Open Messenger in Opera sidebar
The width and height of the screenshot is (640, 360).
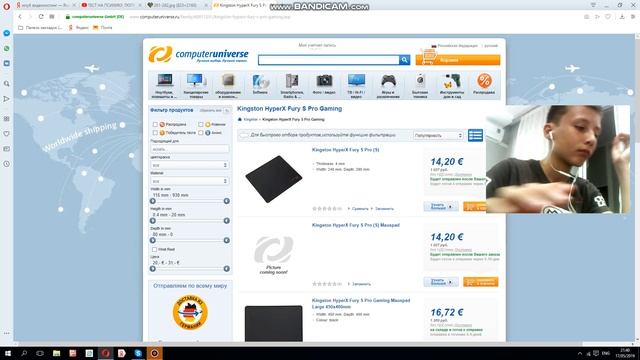[x=7, y=33]
